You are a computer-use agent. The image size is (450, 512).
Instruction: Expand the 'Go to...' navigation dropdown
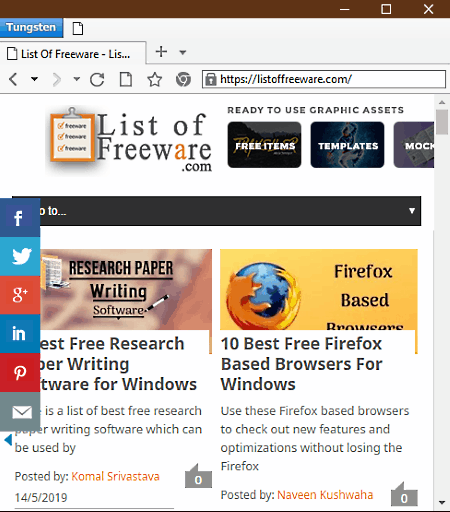[x=217, y=211]
